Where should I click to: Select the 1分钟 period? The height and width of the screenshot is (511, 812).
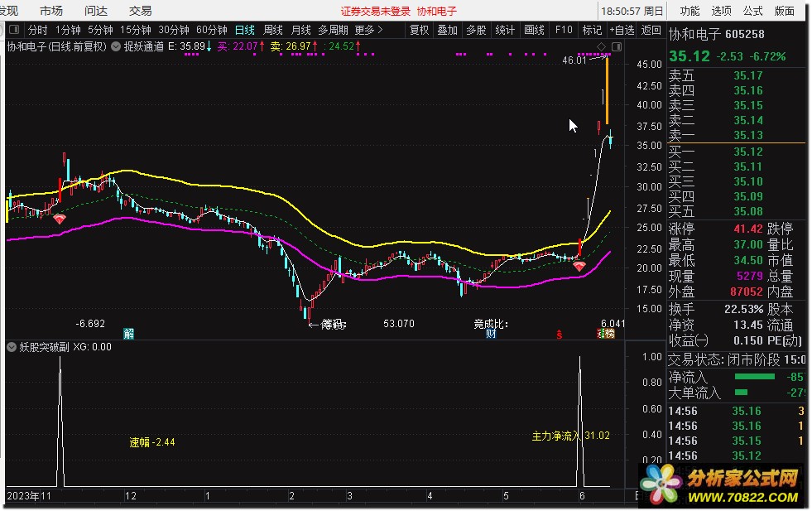pyautogui.click(x=68, y=30)
